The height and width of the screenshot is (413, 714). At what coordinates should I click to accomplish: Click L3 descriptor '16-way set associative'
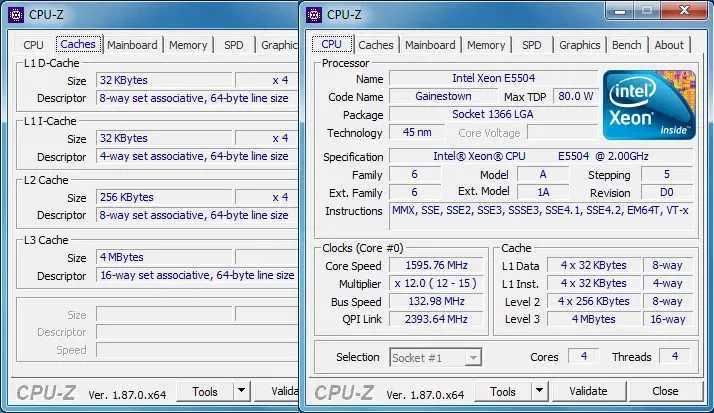[197, 275]
